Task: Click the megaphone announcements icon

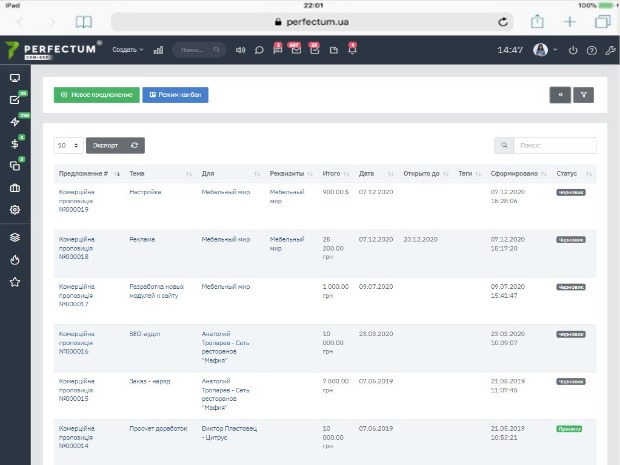Action: click(240, 50)
